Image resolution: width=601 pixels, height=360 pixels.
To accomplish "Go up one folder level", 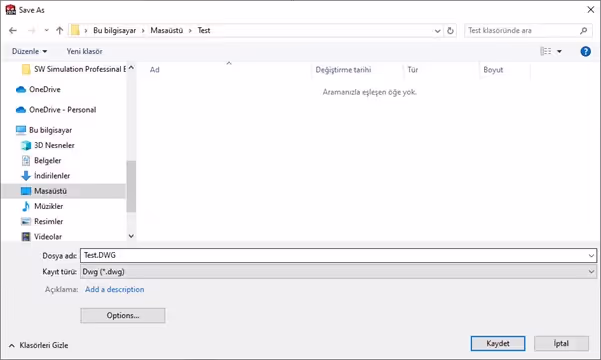I will (59, 30).
